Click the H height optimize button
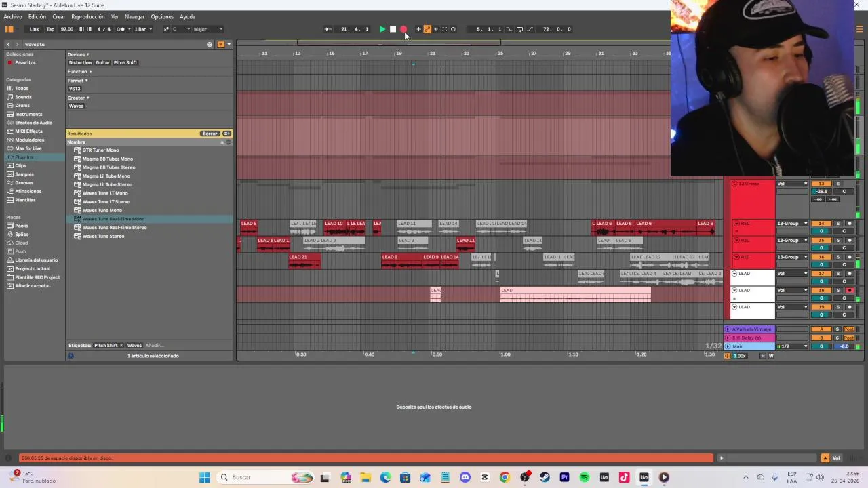The height and width of the screenshot is (488, 868). pos(763,356)
